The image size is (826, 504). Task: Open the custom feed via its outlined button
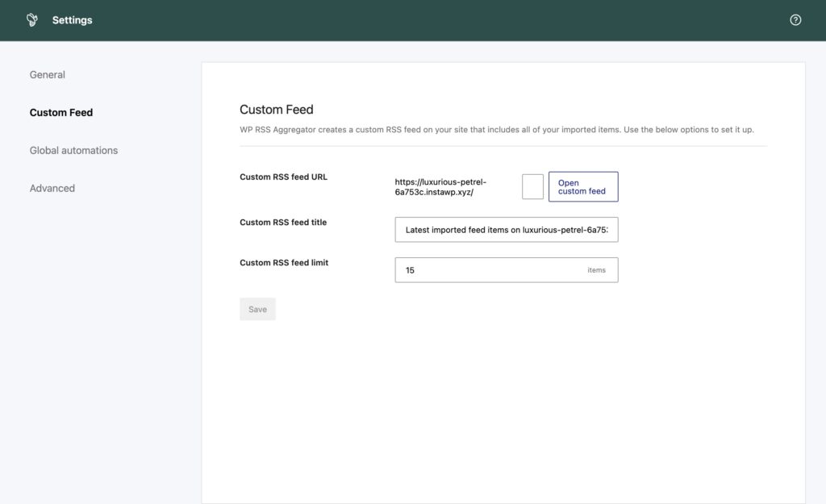coord(582,186)
